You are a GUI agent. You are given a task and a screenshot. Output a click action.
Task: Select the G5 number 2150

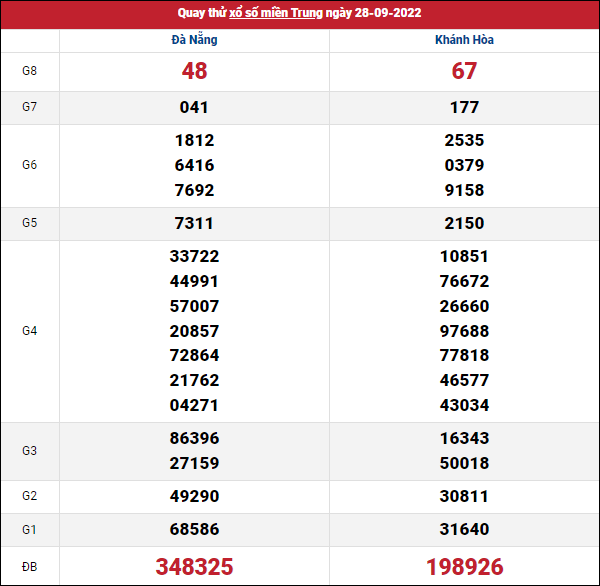[x=464, y=223]
